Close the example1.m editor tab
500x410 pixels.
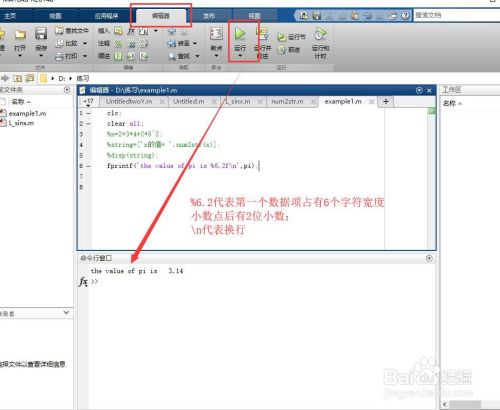[x=371, y=102]
